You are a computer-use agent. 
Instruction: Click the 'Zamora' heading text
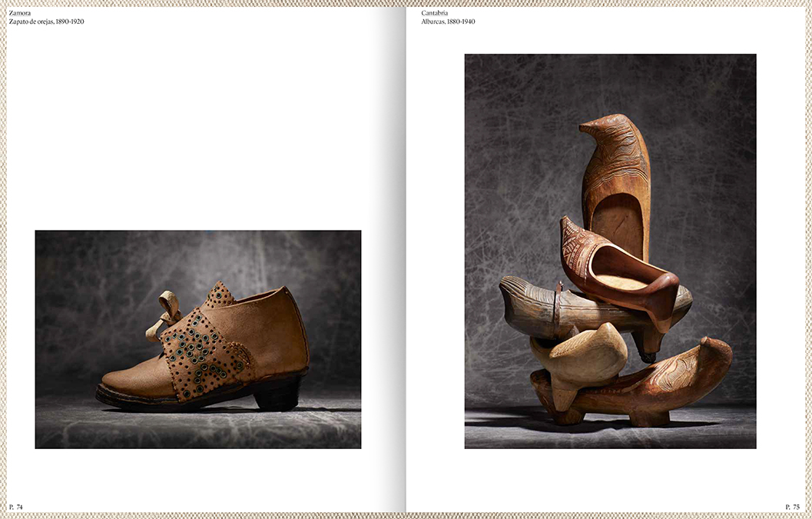pos(20,13)
